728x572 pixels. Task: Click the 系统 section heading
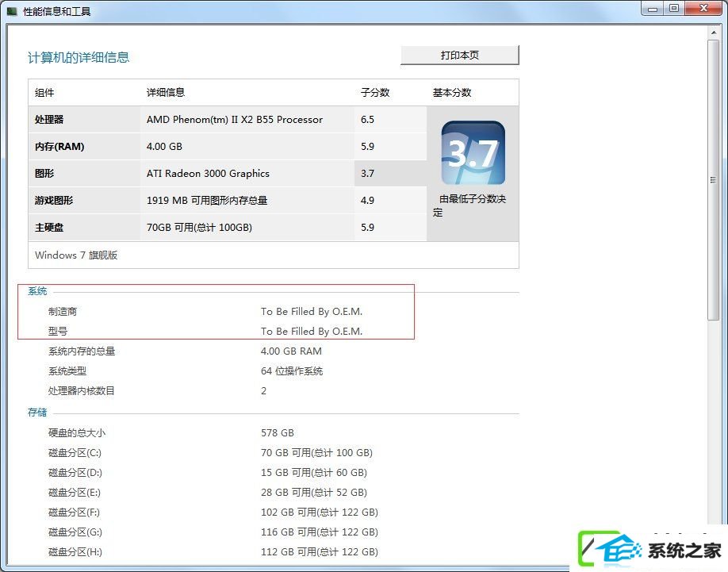(x=37, y=291)
